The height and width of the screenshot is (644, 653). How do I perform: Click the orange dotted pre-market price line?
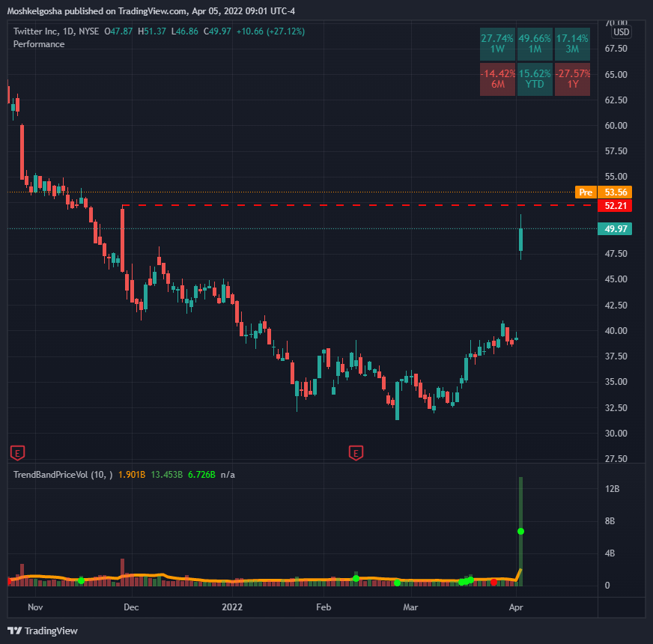[x=291, y=192]
